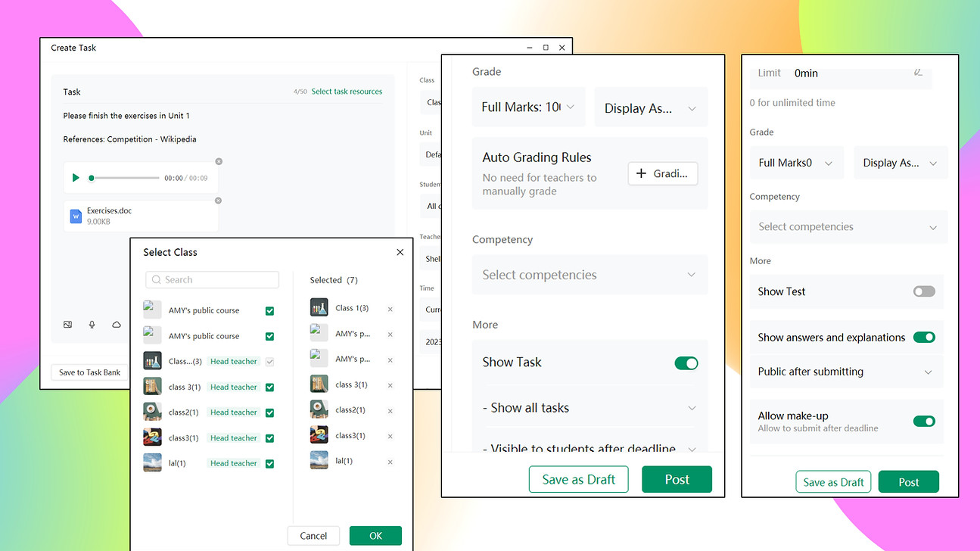Add a rule with the + Gradi... button
Viewport: 980px width, 551px height.
pyautogui.click(x=662, y=173)
